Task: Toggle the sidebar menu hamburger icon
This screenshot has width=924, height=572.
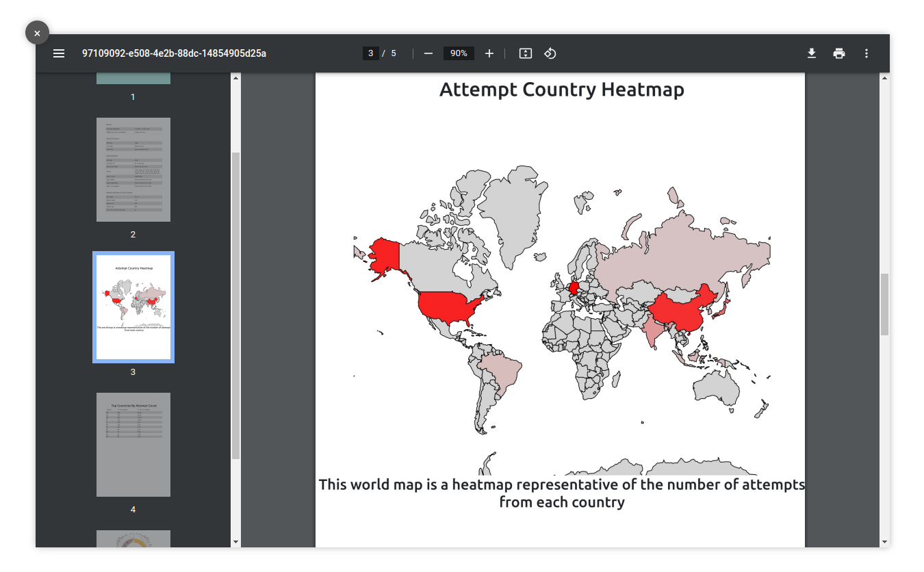Action: click(x=60, y=53)
